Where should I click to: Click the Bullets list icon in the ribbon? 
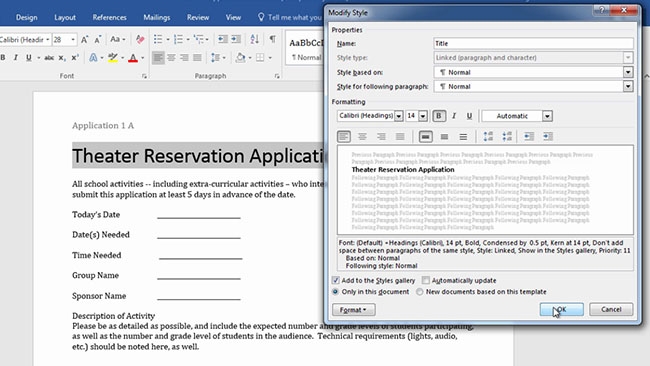pos(158,40)
